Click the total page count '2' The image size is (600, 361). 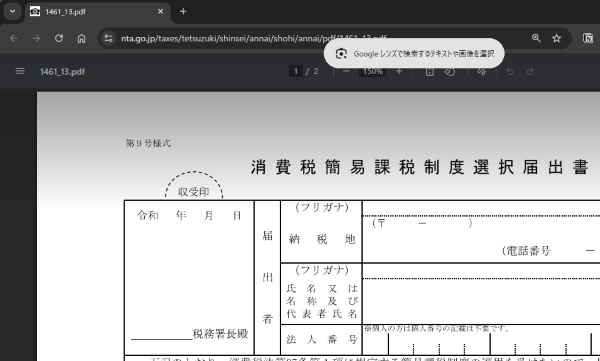pyautogui.click(x=316, y=72)
